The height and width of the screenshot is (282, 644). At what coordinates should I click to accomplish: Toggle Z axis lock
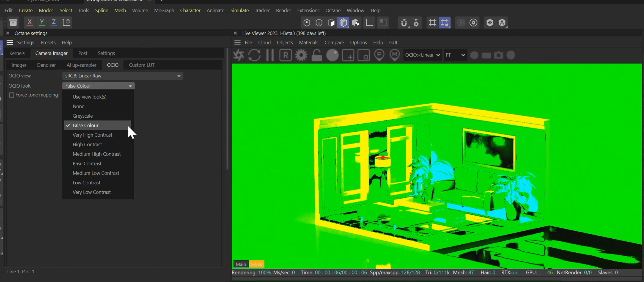pyautogui.click(x=54, y=22)
